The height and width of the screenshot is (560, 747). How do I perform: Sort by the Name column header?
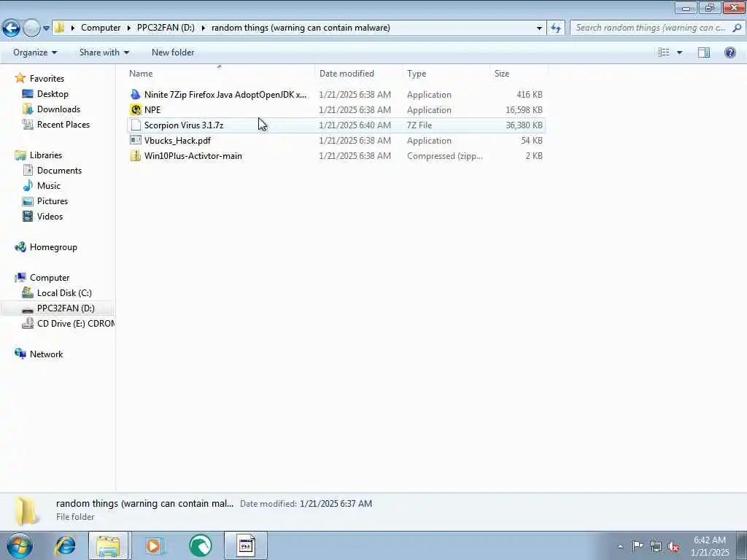click(141, 74)
